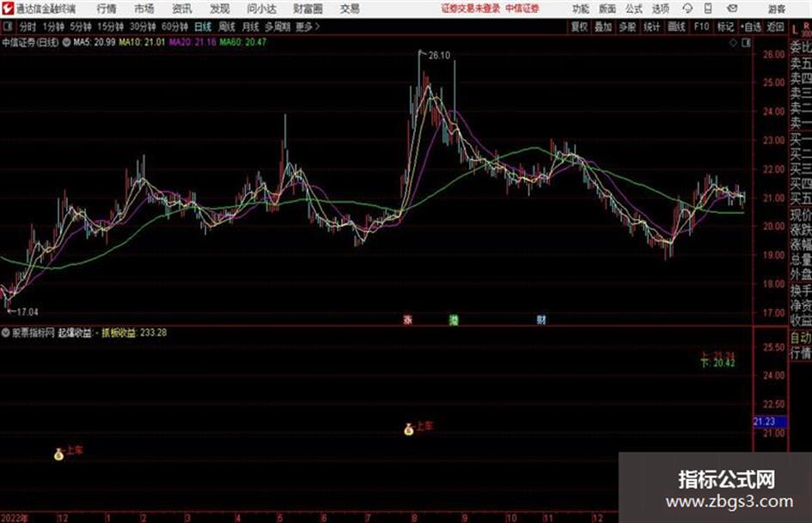
Task: Click the sidebar panel toggle icon left of 分时
Action: click(8, 27)
